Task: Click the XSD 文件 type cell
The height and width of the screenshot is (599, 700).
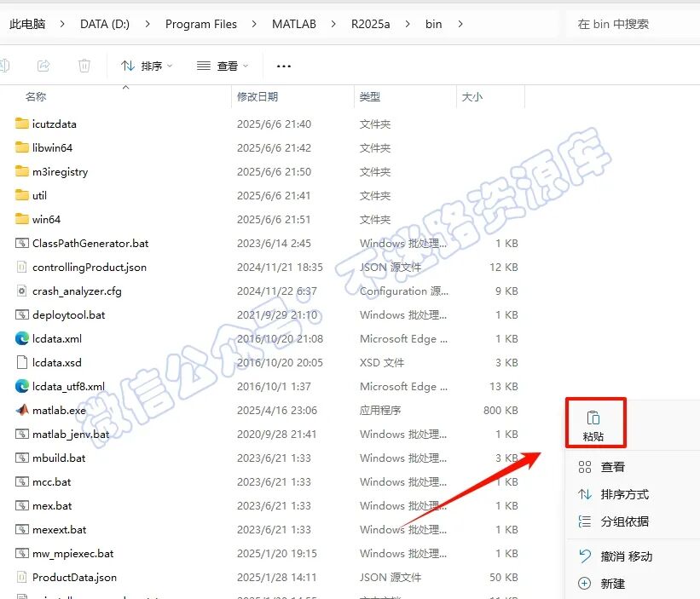Action: click(382, 363)
